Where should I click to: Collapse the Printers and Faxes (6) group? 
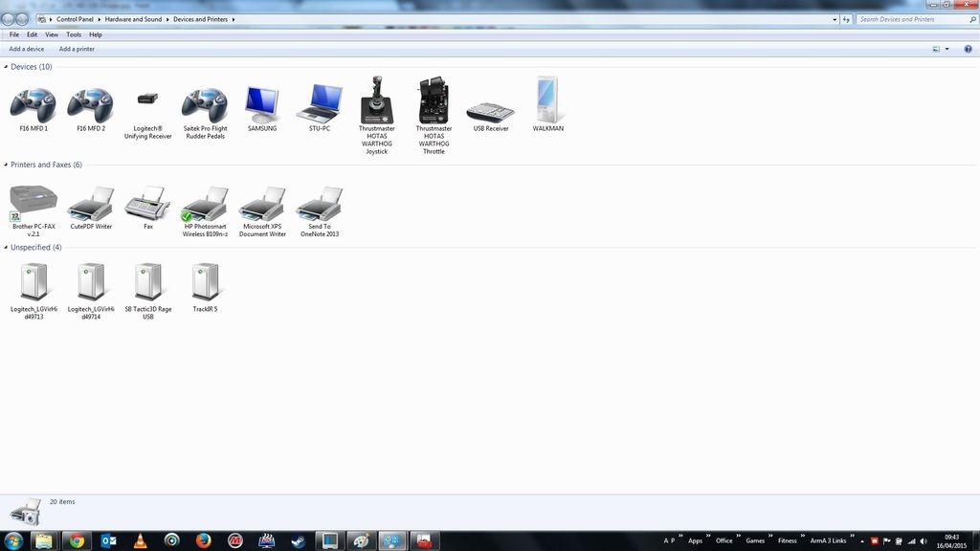tap(6, 165)
